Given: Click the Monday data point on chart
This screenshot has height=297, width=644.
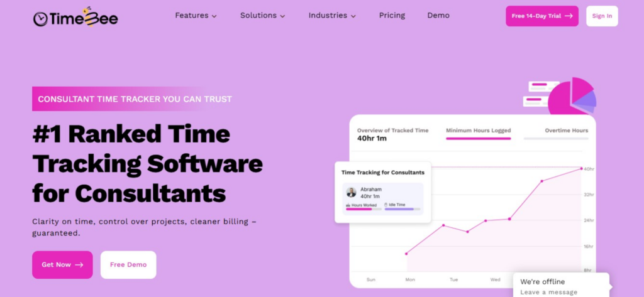Looking at the screenshot, I should coord(406,254).
